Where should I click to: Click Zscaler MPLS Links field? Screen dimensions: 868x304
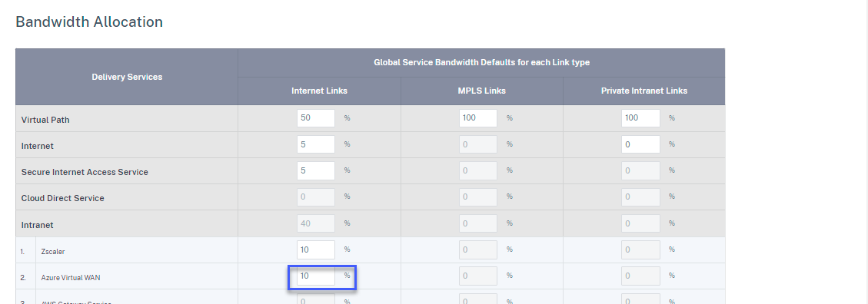click(x=477, y=249)
